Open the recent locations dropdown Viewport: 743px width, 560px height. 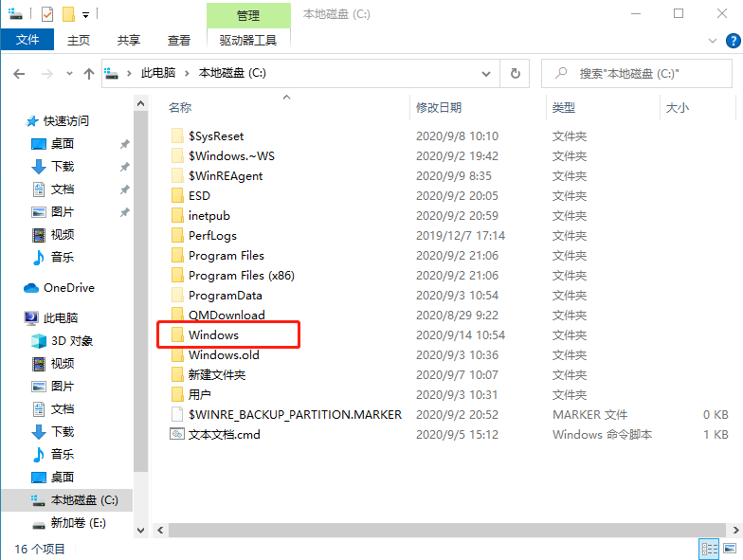click(x=70, y=74)
